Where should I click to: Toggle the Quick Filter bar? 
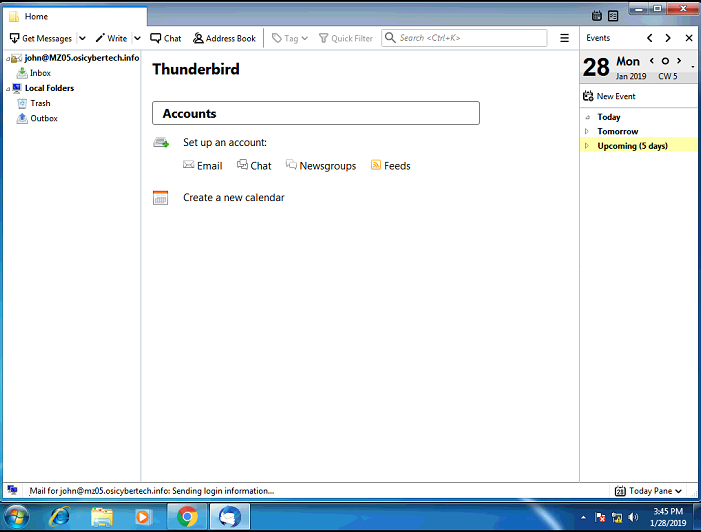[346, 38]
